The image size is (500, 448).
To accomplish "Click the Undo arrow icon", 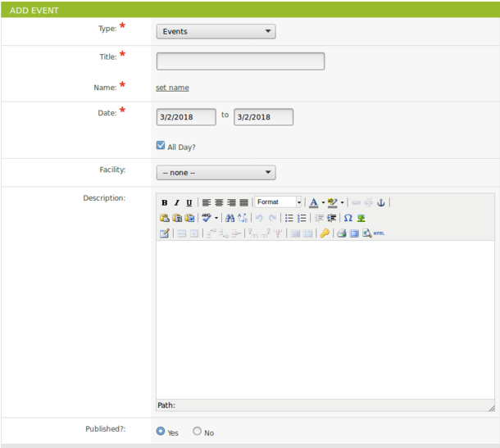I will point(259,218).
